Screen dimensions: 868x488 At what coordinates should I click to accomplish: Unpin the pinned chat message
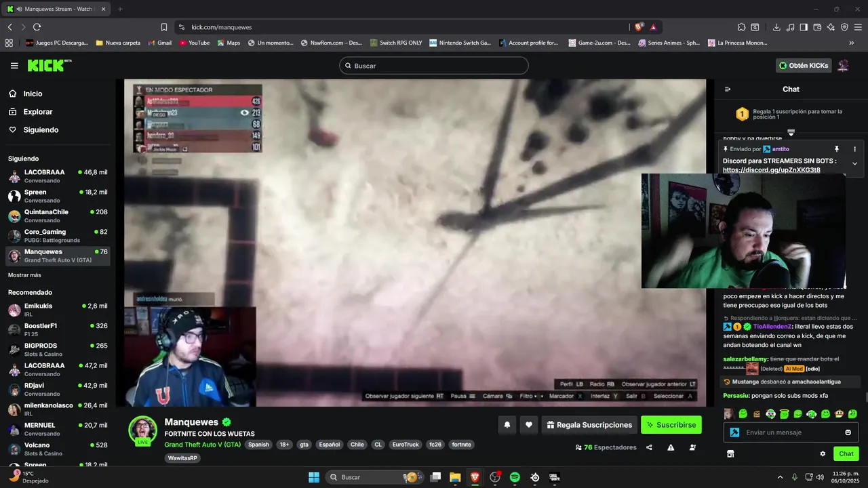click(837, 149)
